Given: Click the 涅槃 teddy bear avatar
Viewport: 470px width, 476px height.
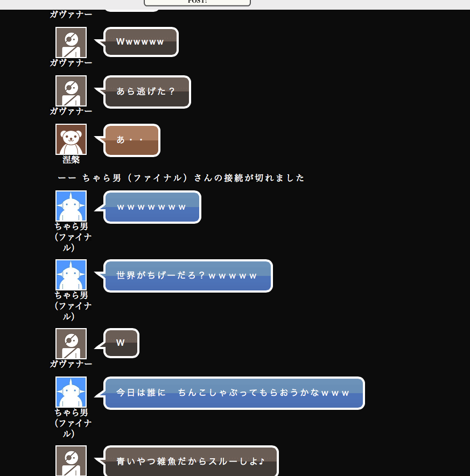Looking at the screenshot, I should (71, 139).
